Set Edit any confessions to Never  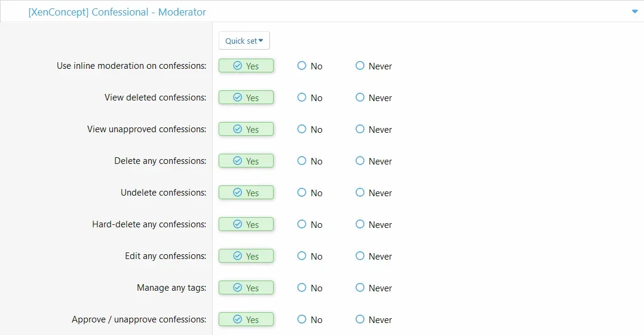pos(373,256)
